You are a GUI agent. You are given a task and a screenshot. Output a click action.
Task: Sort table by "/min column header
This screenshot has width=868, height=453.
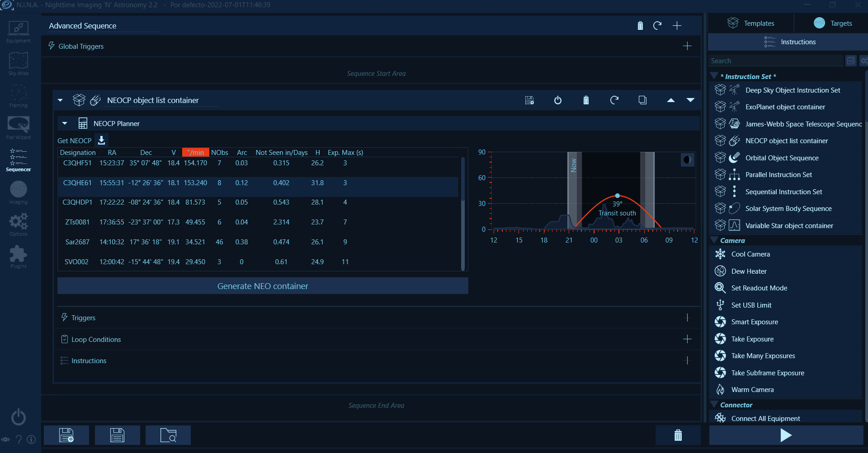point(196,153)
